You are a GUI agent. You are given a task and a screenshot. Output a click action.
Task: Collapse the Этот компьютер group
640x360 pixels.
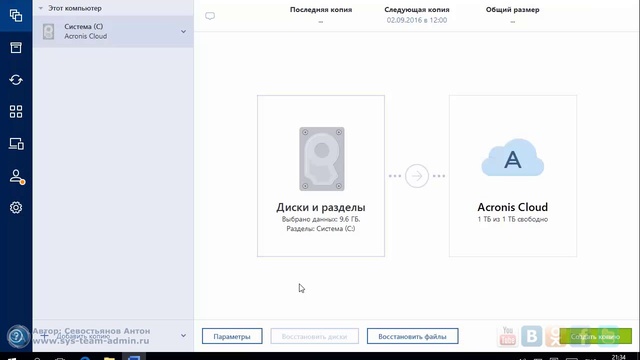click(40, 8)
